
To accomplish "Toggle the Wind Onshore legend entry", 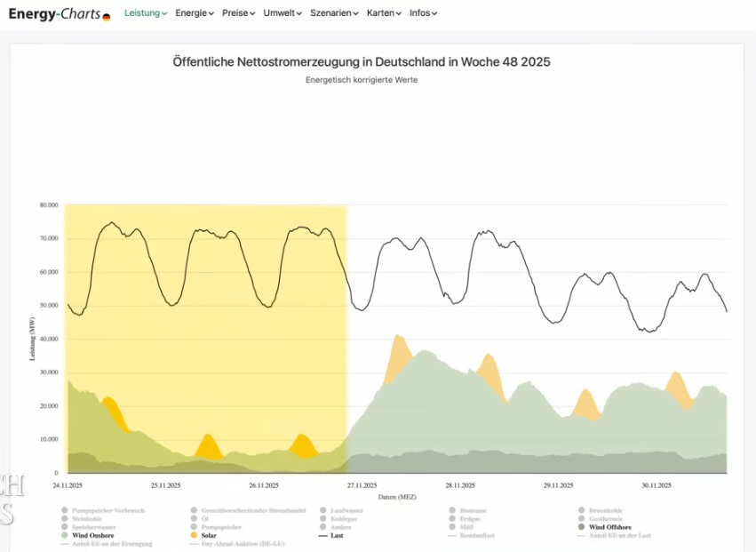I will point(92,535).
